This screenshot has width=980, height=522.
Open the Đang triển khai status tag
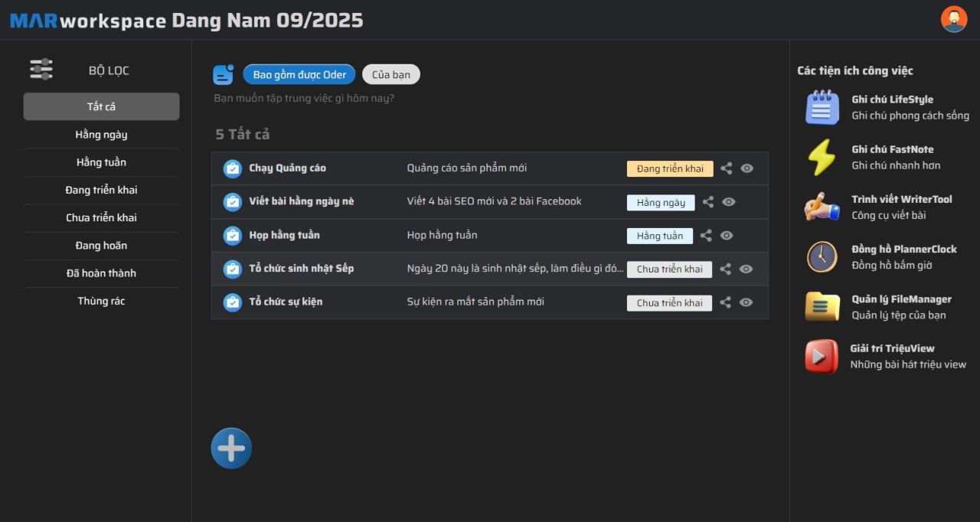point(670,168)
